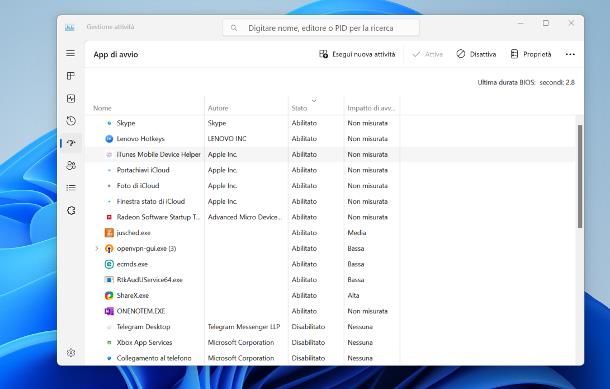The height and width of the screenshot is (389, 610).
Task: Select the Foto di iCloud row
Action: pos(330,186)
